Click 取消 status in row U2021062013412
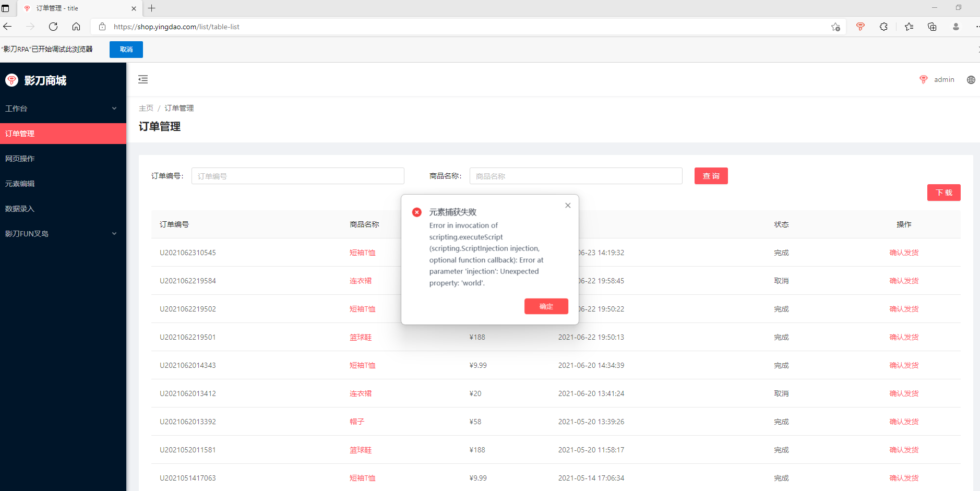This screenshot has height=491, width=980. pos(781,393)
